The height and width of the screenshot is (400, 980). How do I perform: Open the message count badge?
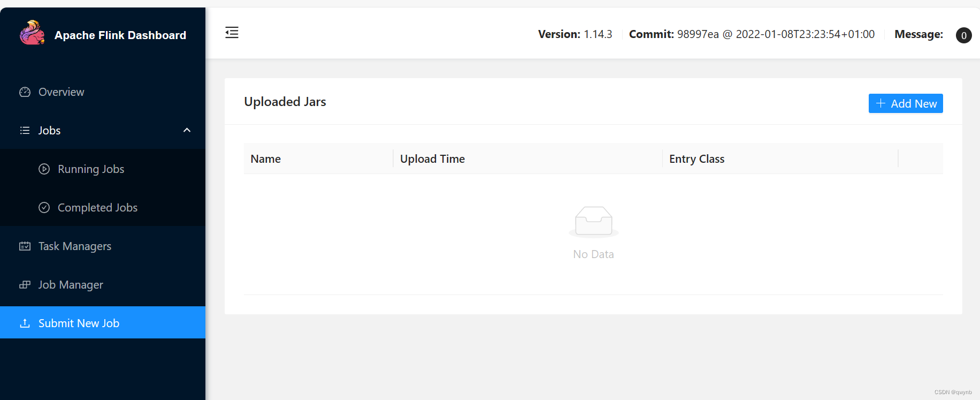pos(964,35)
